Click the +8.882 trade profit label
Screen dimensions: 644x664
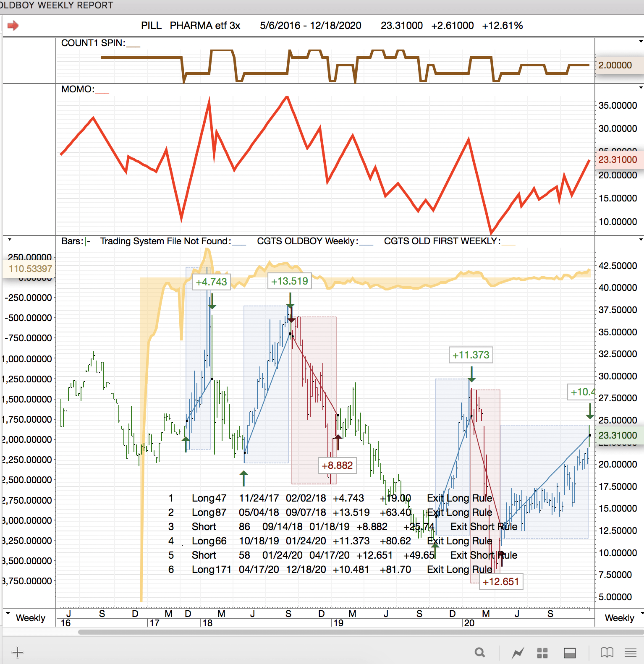(x=337, y=465)
